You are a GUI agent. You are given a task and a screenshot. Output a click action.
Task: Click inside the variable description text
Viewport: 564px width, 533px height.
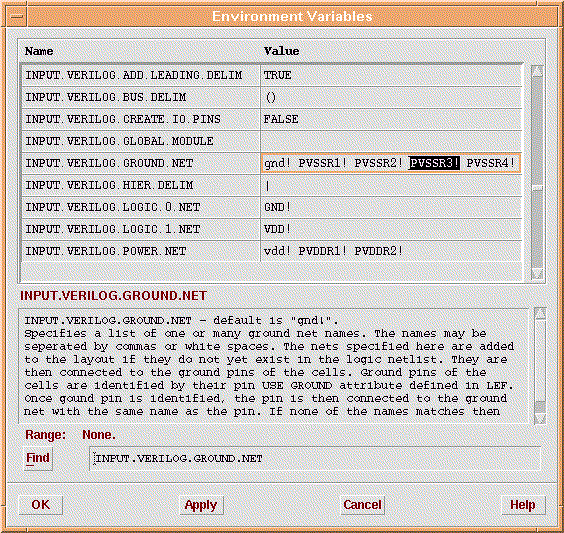tap(273, 366)
